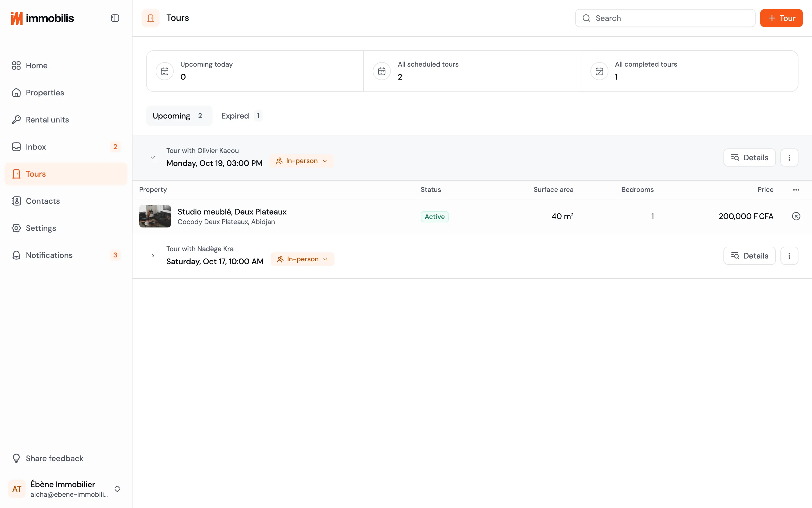Expand the Nadège Kra tour row
Screen dimensions: 812x508
153,256
